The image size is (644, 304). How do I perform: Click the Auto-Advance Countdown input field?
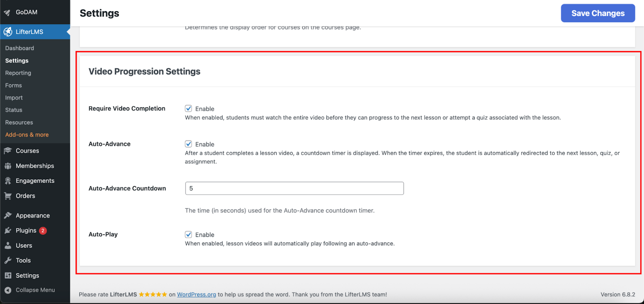[x=294, y=188]
